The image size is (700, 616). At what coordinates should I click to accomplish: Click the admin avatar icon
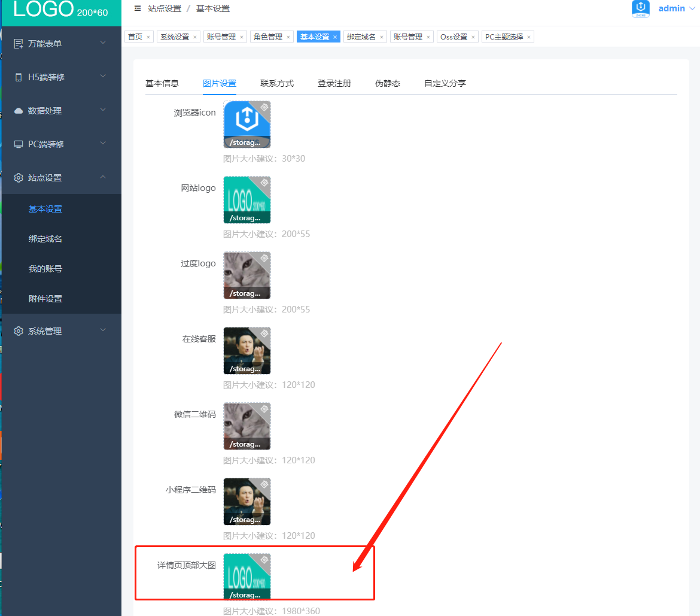coord(641,8)
